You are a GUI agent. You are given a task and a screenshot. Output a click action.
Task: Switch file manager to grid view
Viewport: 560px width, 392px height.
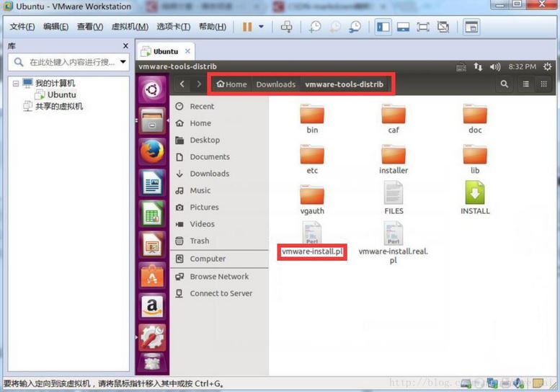click(x=543, y=84)
